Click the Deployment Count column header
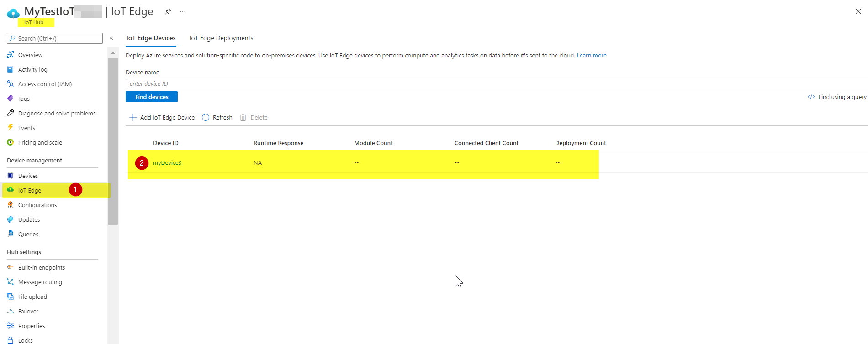The height and width of the screenshot is (344, 868). coord(581,143)
